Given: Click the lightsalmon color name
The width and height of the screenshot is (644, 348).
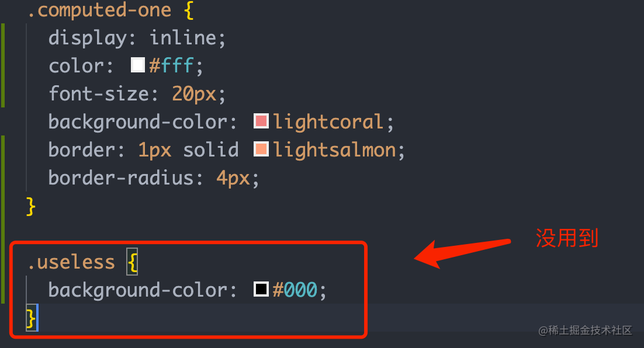Looking at the screenshot, I should point(334,150).
